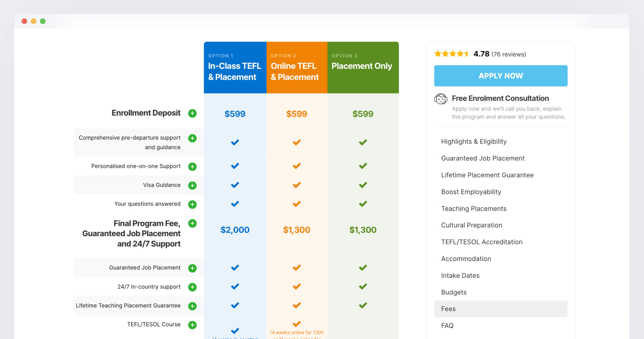Expand Personalised one-on-one Support row
Screen dimensions: 644x339
coord(192,167)
